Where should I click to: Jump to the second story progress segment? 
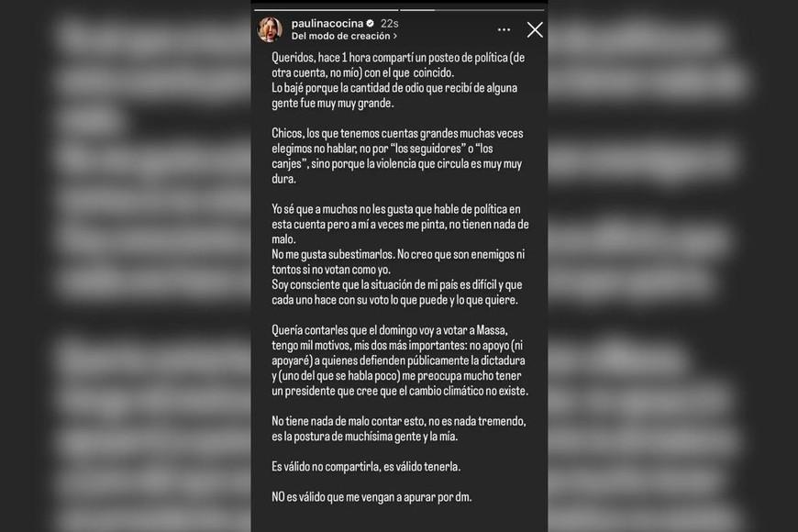(x=471, y=10)
